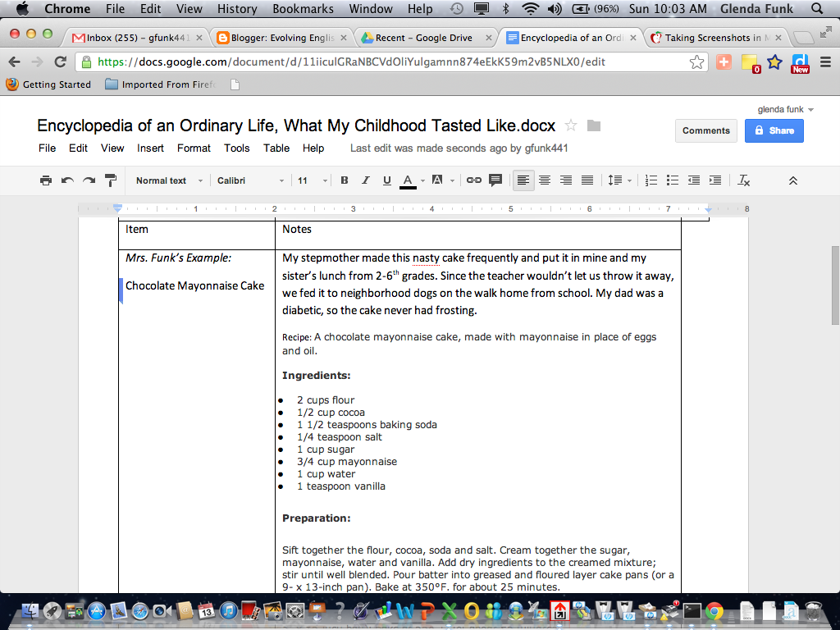Toggle underline formatting
This screenshot has width=840, height=630.
[386, 180]
